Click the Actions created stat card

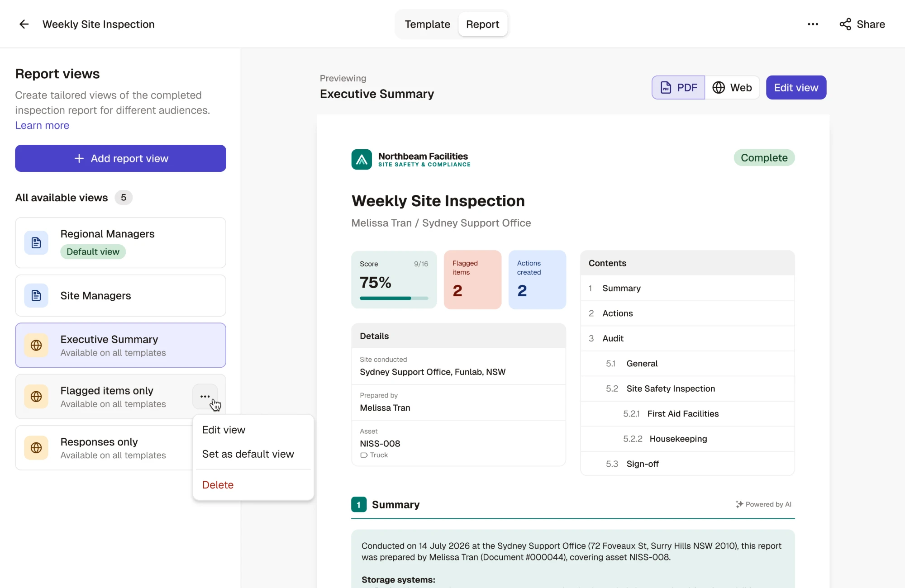[x=537, y=280]
